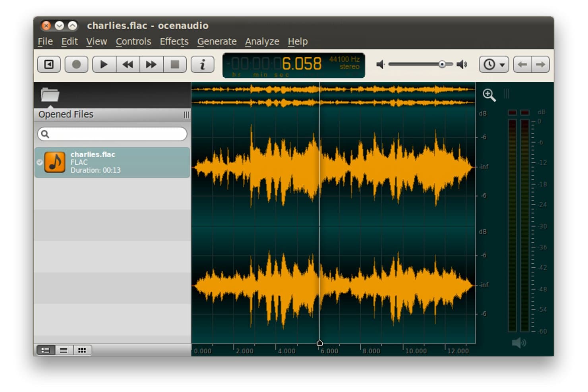Viewport: 588px width, 392px height.
Task: Open the Analyze menu
Action: click(262, 41)
